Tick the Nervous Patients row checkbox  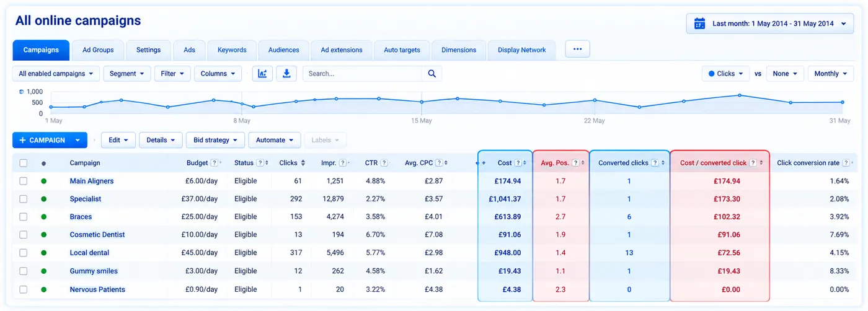click(24, 289)
